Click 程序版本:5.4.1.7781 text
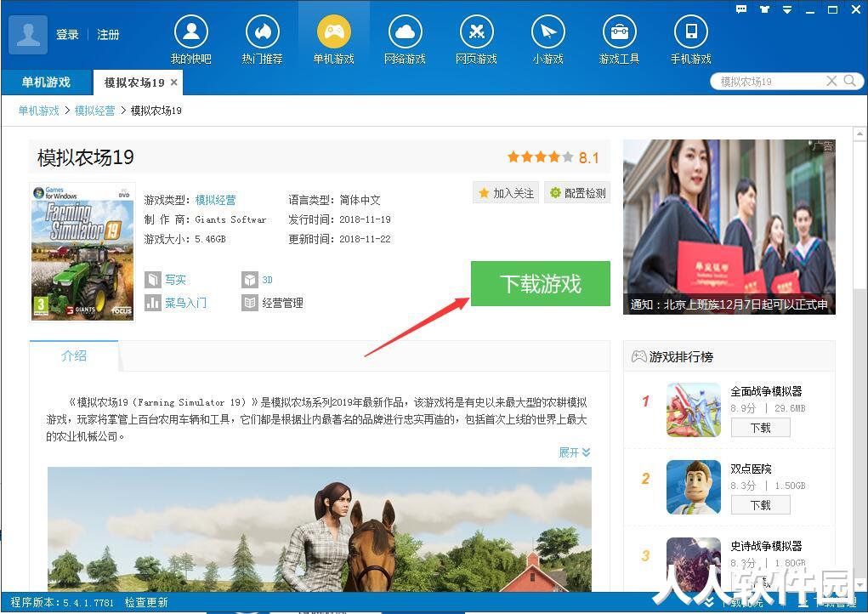868x614 pixels. (62, 602)
